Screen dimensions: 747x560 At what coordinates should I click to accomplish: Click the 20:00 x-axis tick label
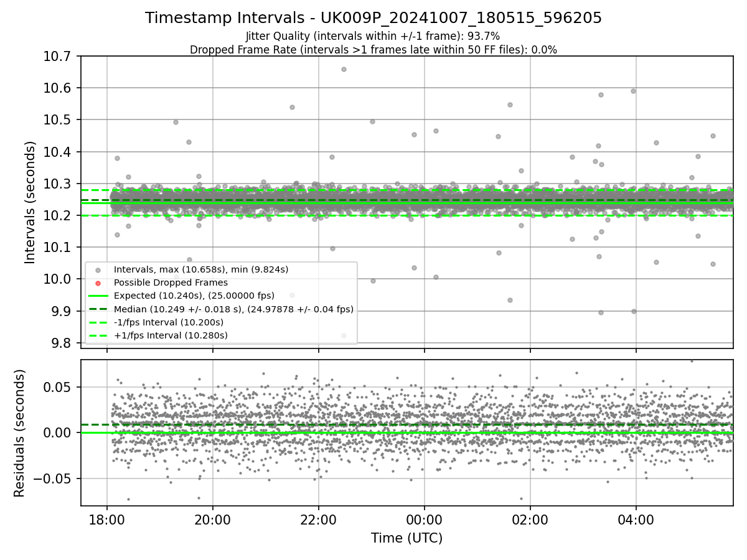coord(213,520)
